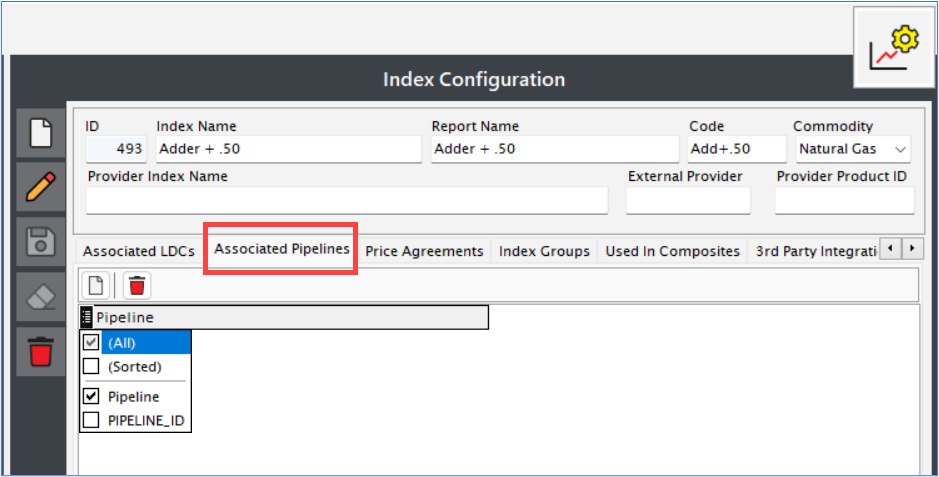Click the new document icon in left sidebar

[x=41, y=133]
